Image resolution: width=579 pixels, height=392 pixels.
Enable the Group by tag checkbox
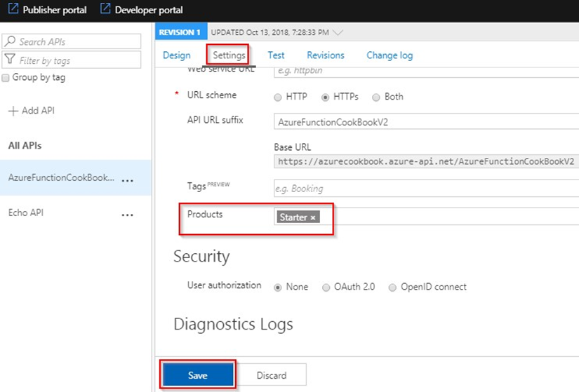tap(6, 78)
